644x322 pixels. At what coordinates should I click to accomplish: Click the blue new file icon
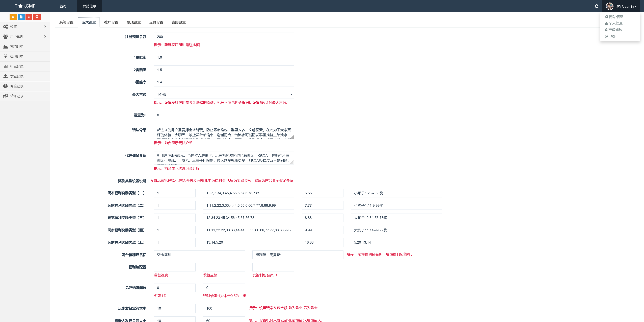tap(21, 17)
